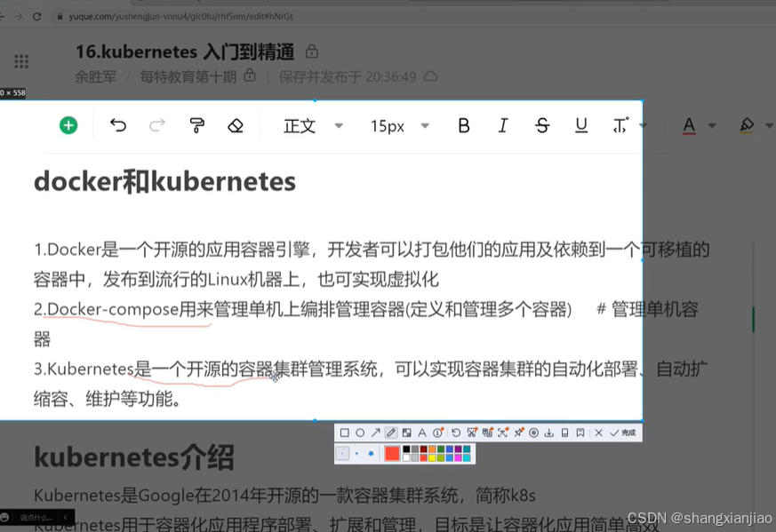
Task: Click the lock icon beside document title
Action: point(312,52)
